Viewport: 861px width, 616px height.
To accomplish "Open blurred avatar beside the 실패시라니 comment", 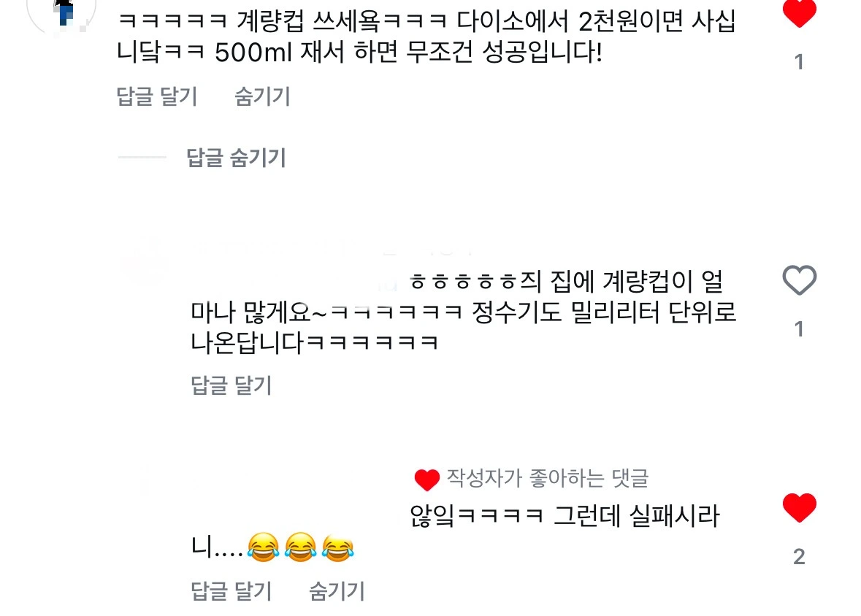I will 146,483.
